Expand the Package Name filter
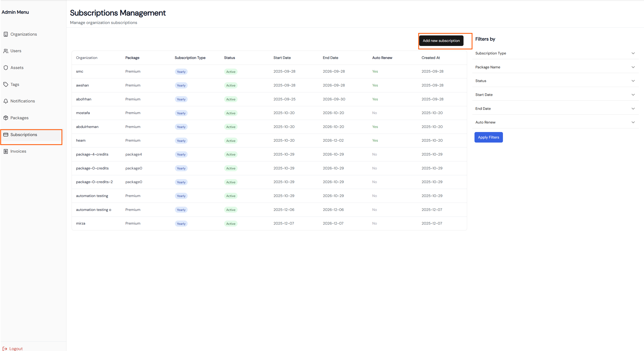This screenshot has width=644, height=351. (x=633, y=67)
